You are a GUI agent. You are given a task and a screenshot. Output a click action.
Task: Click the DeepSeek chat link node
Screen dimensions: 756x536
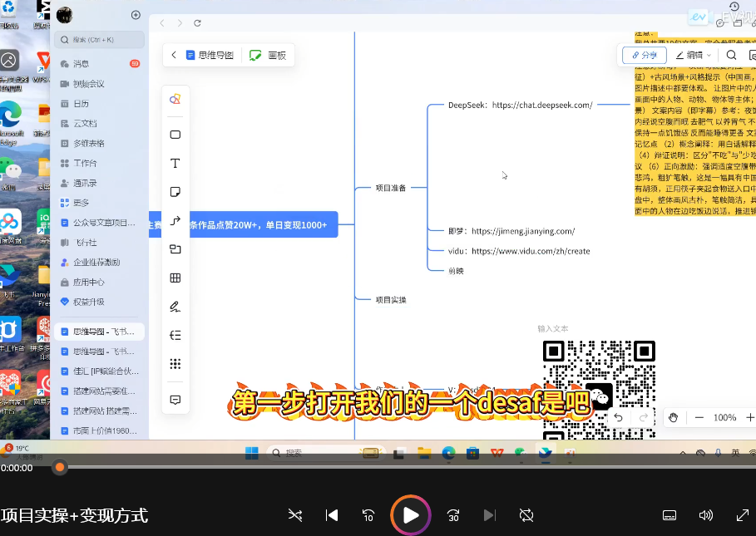521,105
